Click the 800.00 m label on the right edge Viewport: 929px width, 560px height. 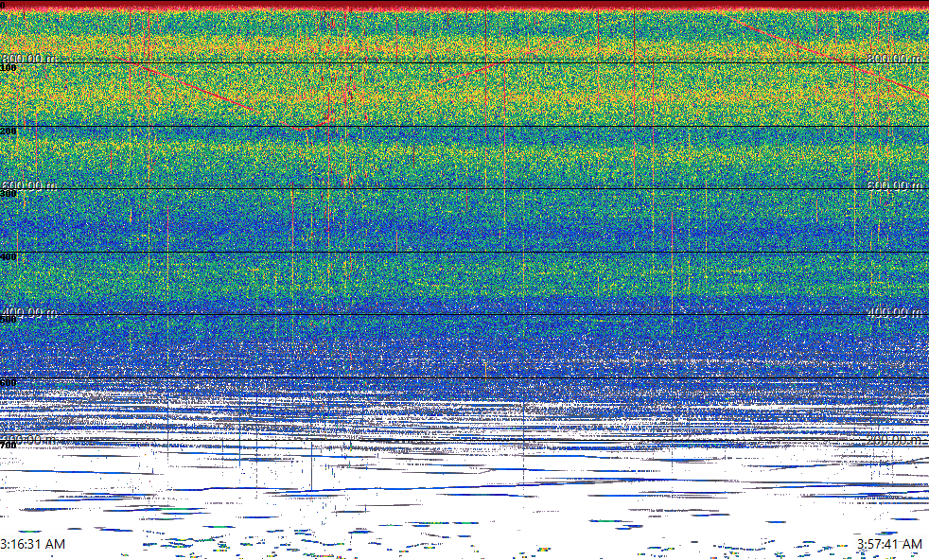pyautogui.click(x=895, y=58)
